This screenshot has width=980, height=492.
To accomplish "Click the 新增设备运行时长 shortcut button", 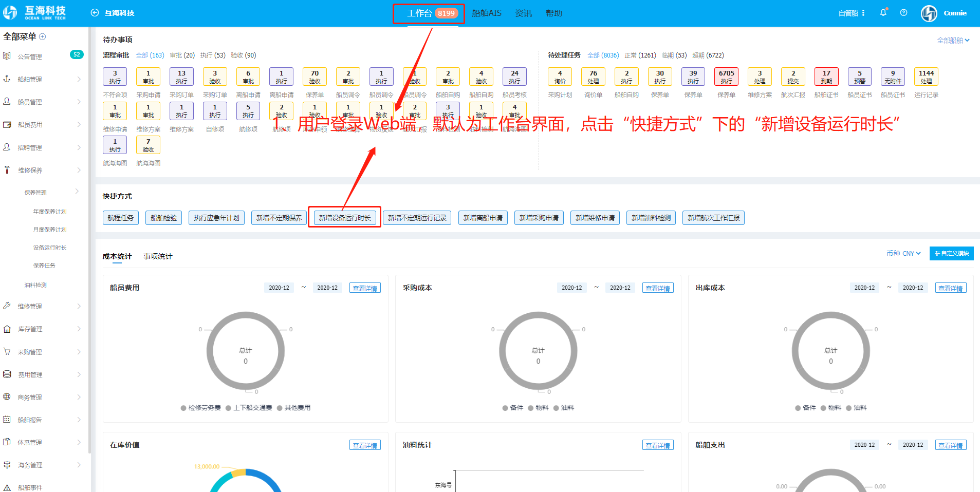I will (x=344, y=218).
